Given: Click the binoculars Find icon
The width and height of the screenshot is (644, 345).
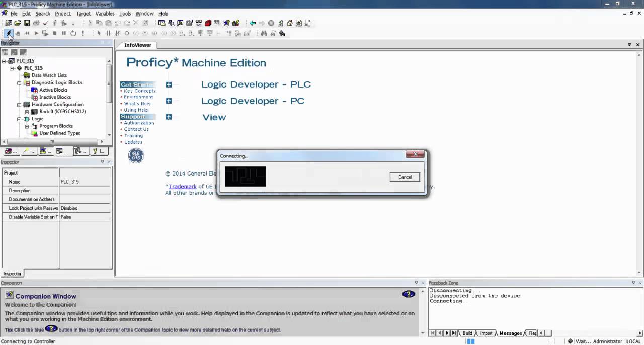Looking at the screenshot, I should 264,33.
